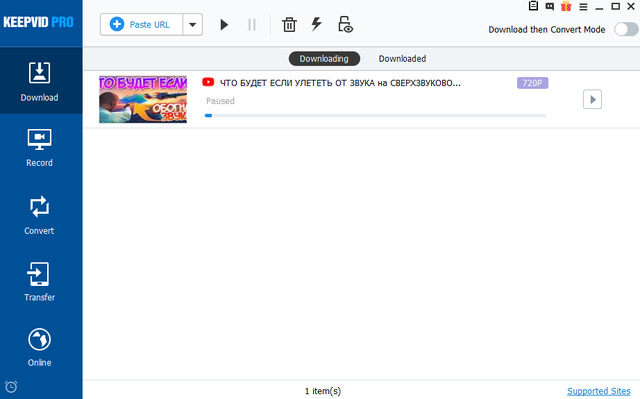Pause all downloads with toolbar pause icon

tap(252, 25)
